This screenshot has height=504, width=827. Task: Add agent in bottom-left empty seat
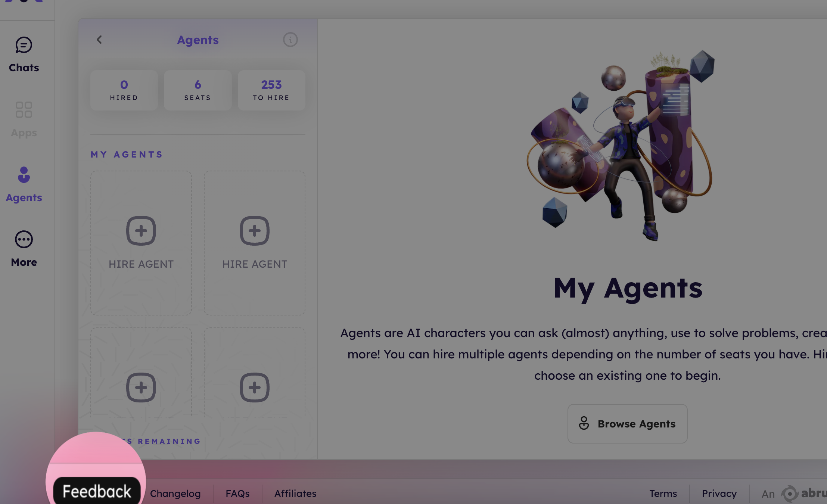(x=141, y=388)
